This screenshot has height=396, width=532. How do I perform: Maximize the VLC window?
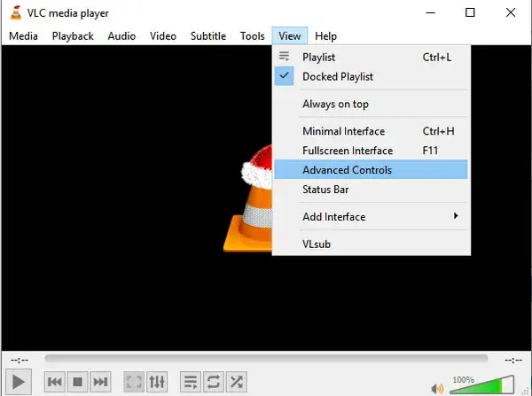[470, 13]
